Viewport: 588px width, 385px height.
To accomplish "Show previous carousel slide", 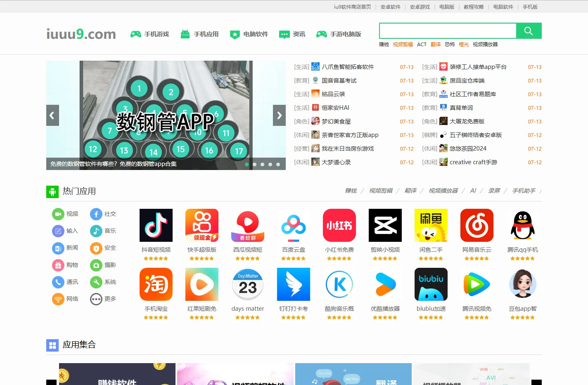I will [x=52, y=116].
